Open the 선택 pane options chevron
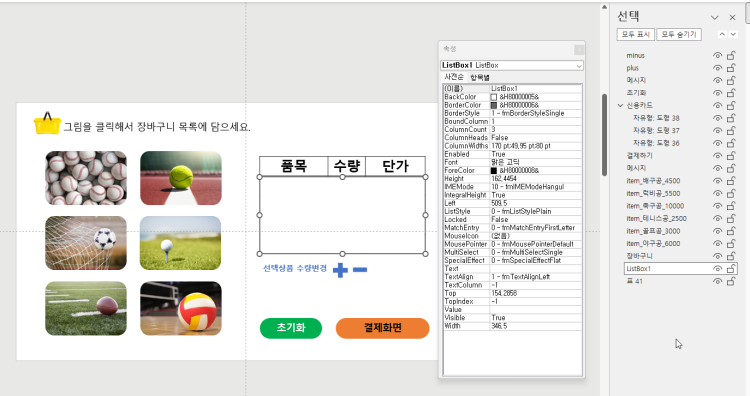 715,18
